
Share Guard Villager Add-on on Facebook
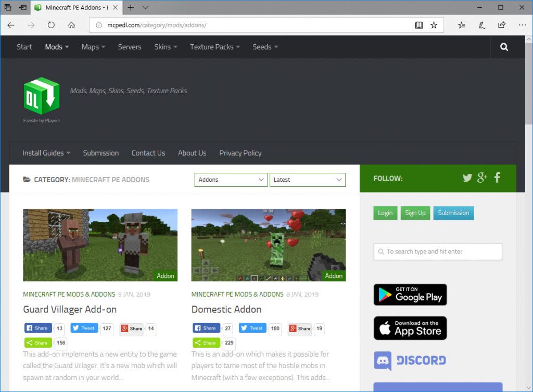[38, 328]
